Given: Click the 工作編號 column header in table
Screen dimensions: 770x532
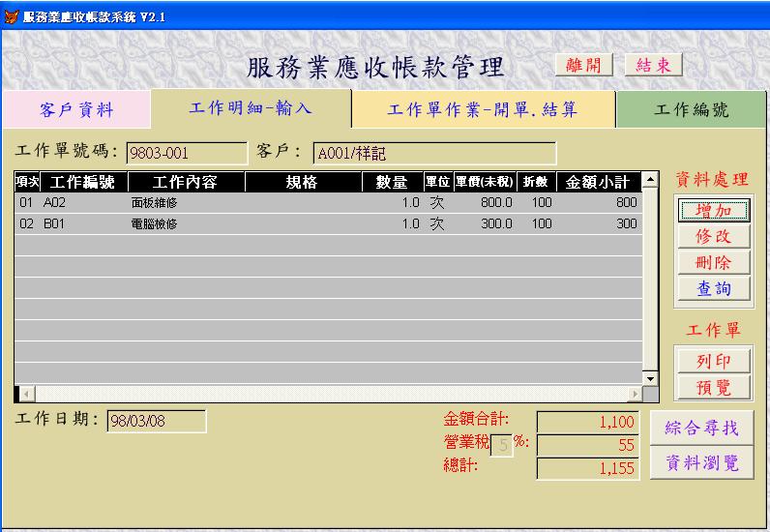Looking at the screenshot, I should tap(83, 182).
